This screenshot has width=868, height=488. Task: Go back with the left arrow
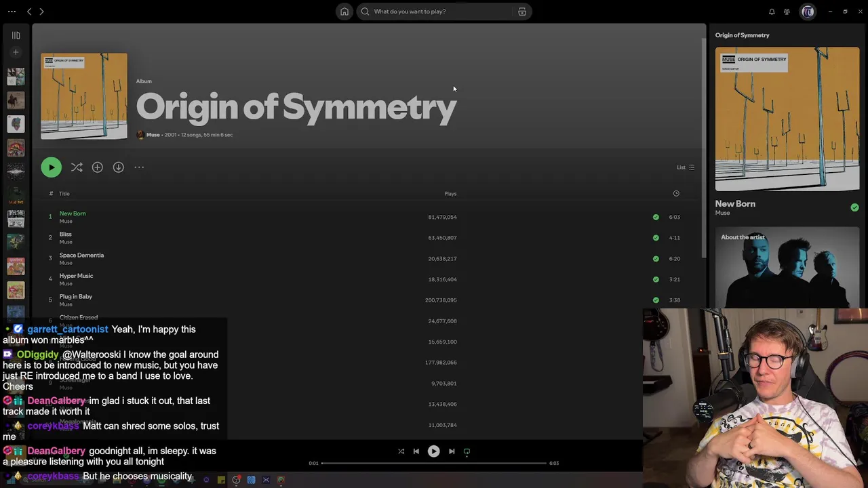pos(29,12)
